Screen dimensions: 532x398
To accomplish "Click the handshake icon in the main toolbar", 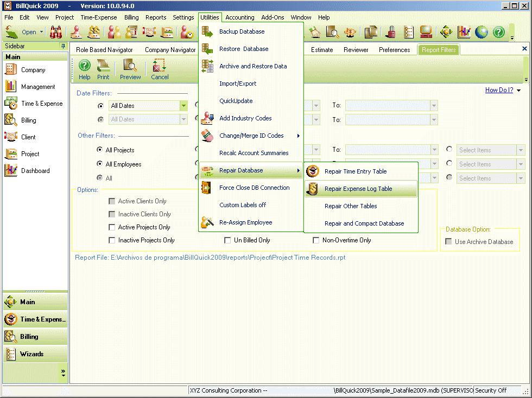I will (149, 32).
